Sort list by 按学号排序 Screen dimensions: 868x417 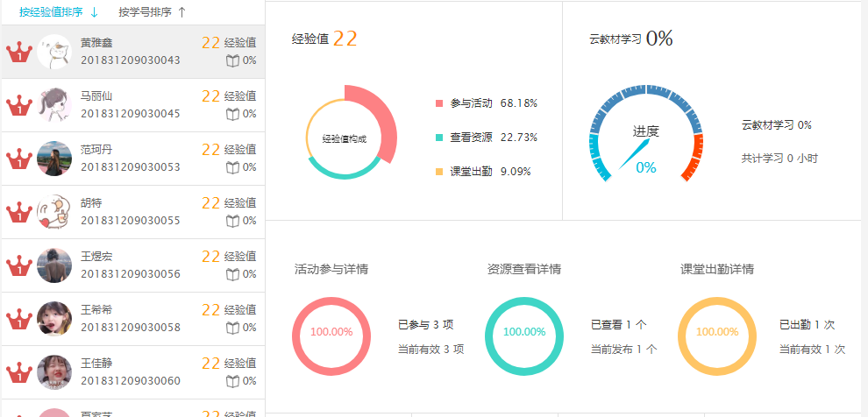145,12
